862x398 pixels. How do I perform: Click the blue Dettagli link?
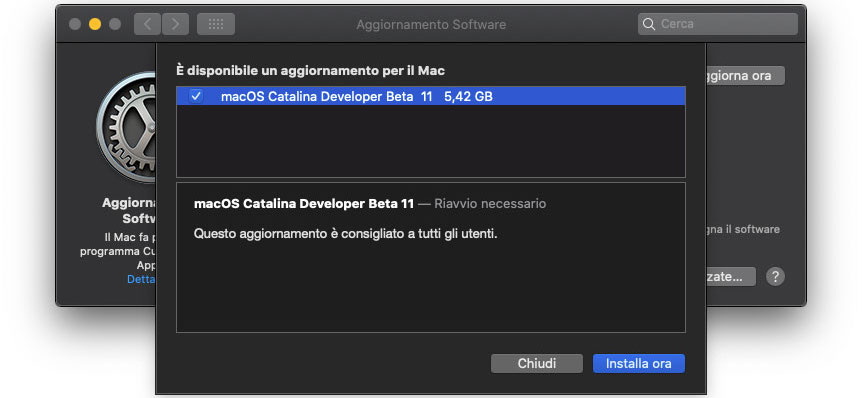click(141, 279)
